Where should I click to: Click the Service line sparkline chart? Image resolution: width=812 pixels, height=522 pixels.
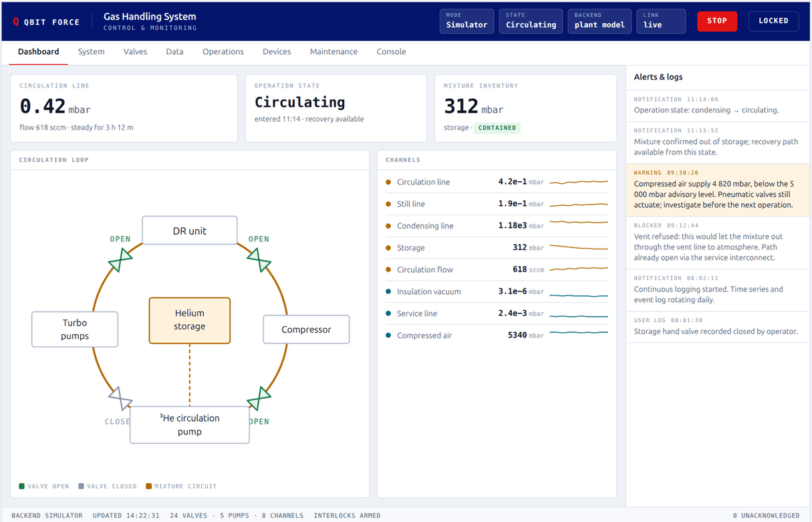pos(579,316)
